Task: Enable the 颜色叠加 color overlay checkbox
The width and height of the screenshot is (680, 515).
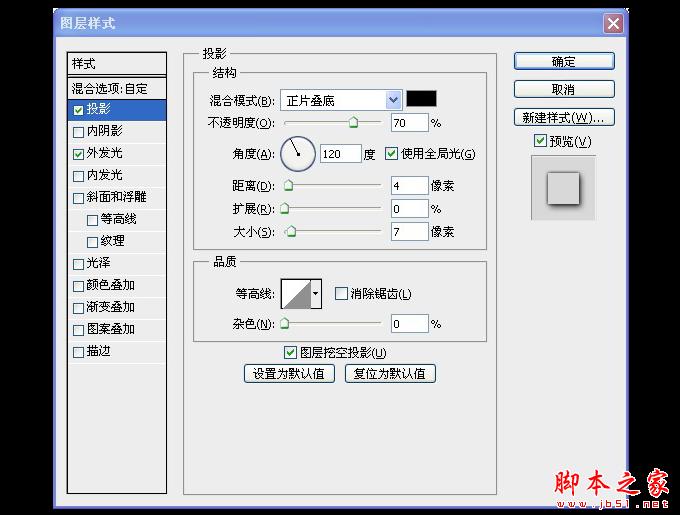Action: tap(78, 286)
